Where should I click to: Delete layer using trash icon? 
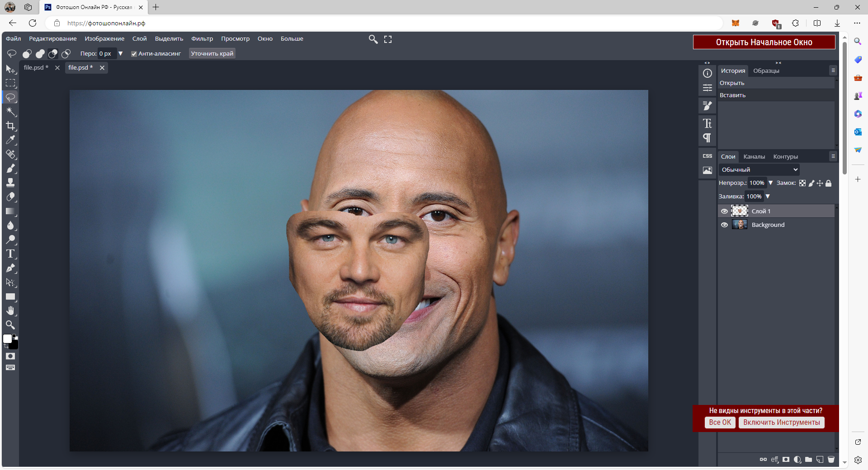coord(831,460)
